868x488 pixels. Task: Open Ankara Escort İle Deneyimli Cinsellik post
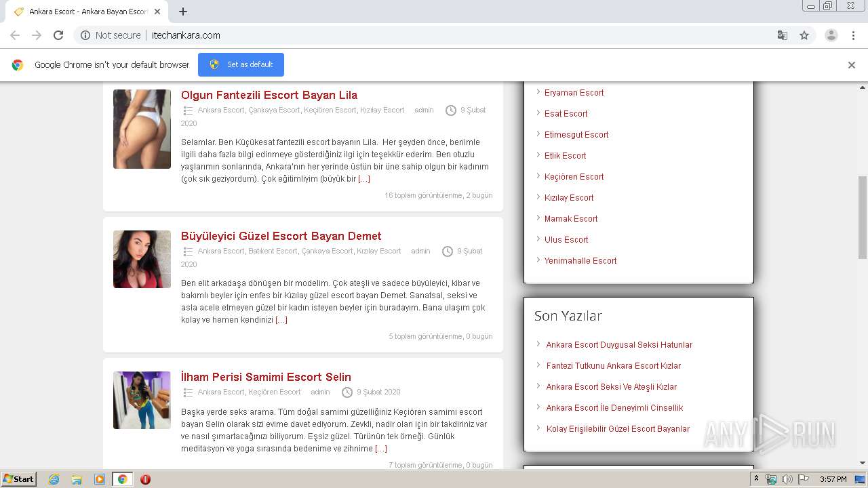pyautogui.click(x=614, y=408)
